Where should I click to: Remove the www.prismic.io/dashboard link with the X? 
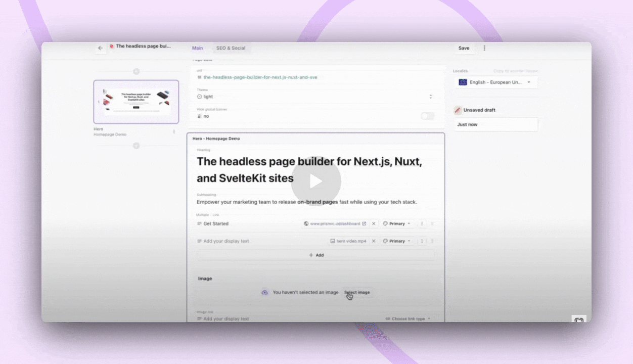(x=374, y=223)
